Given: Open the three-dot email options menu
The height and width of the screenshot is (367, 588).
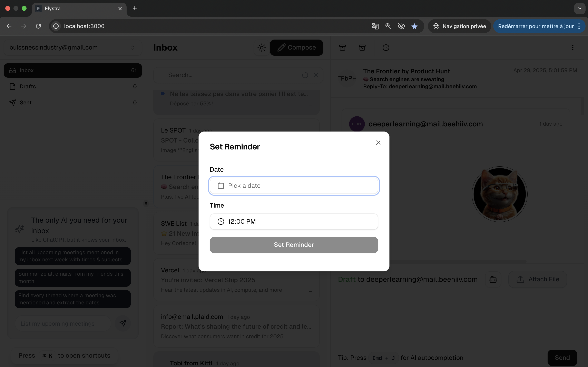Looking at the screenshot, I should pyautogui.click(x=572, y=48).
